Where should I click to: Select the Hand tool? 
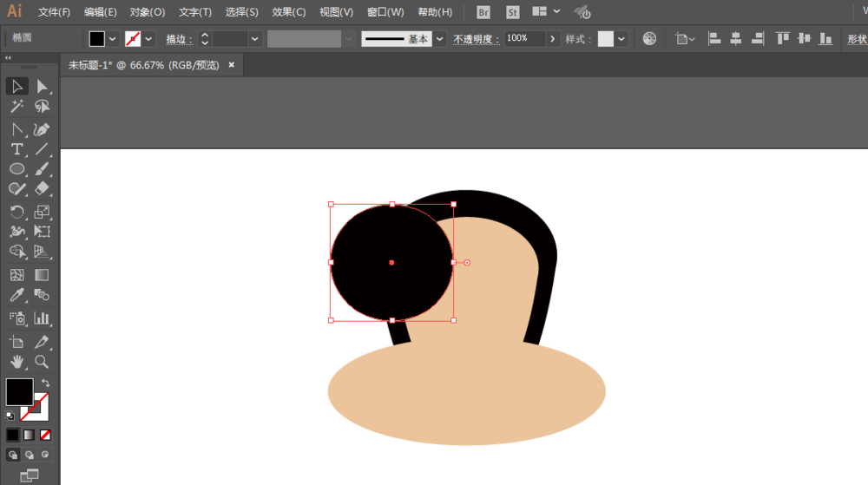tap(16, 362)
